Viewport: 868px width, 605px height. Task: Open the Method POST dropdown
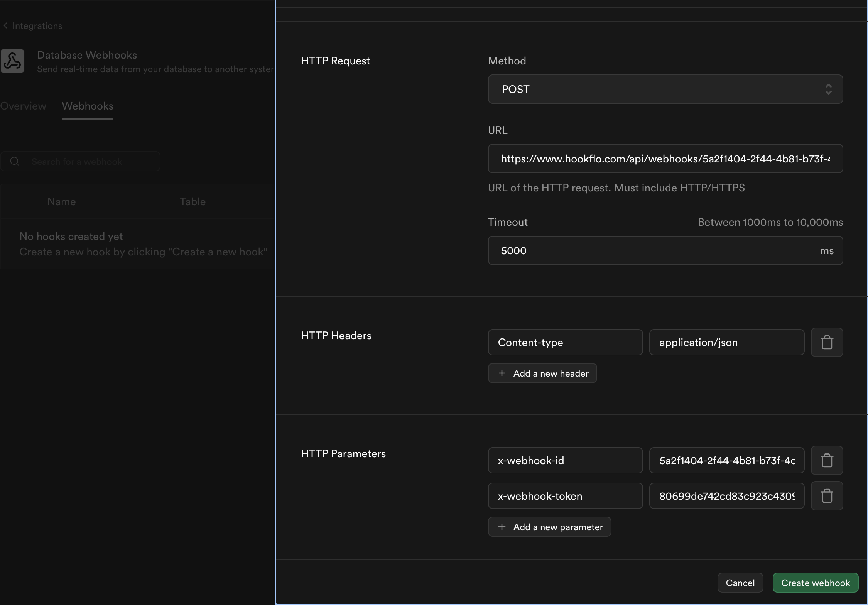tap(656, 89)
